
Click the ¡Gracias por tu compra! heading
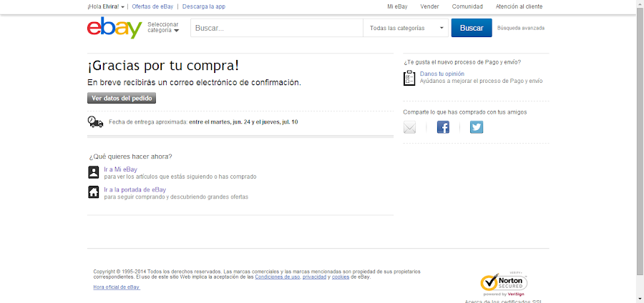(x=163, y=66)
